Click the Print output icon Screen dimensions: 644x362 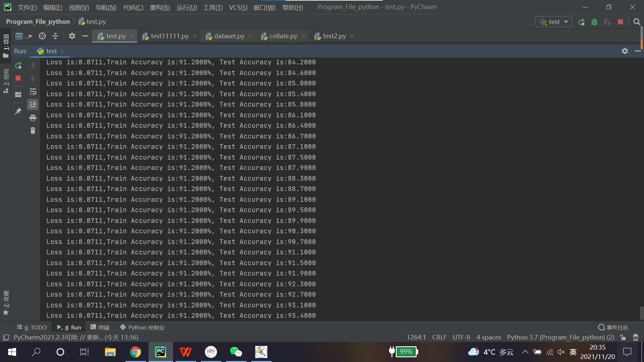pos(33,118)
